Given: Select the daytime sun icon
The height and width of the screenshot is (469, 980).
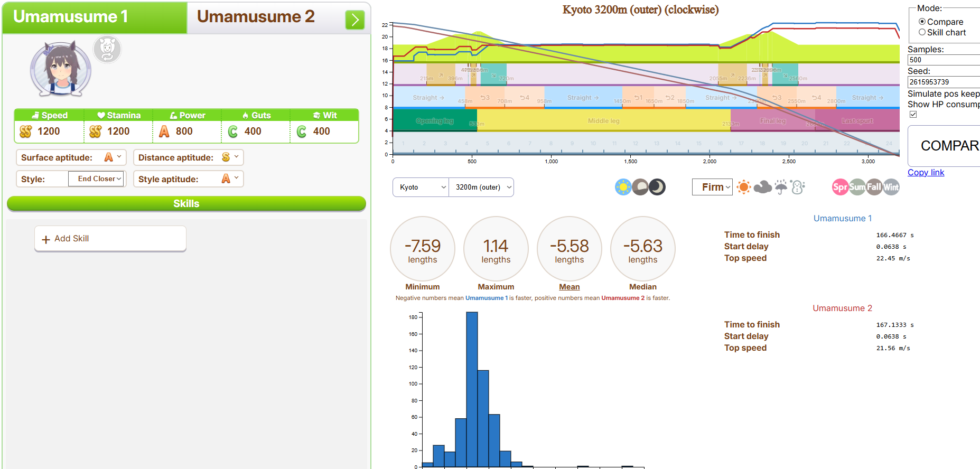Looking at the screenshot, I should pos(623,187).
